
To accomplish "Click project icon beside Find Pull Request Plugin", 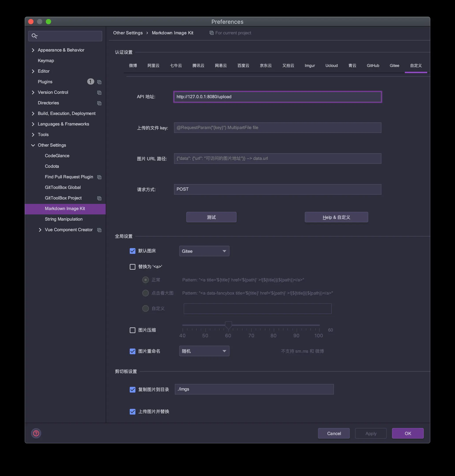I will [x=99, y=177].
